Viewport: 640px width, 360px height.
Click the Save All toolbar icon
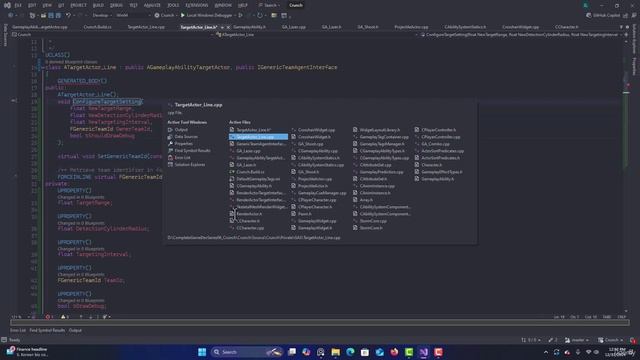tap(58, 15)
